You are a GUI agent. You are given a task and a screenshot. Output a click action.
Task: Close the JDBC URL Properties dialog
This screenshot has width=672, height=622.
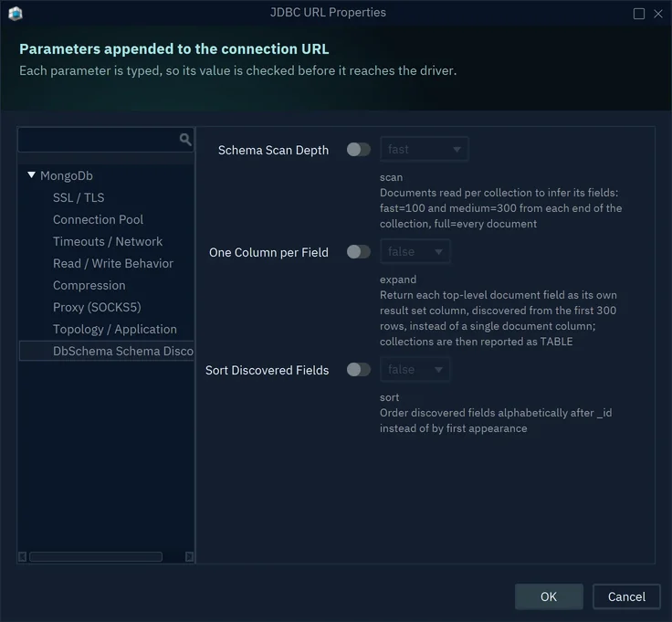(658, 14)
